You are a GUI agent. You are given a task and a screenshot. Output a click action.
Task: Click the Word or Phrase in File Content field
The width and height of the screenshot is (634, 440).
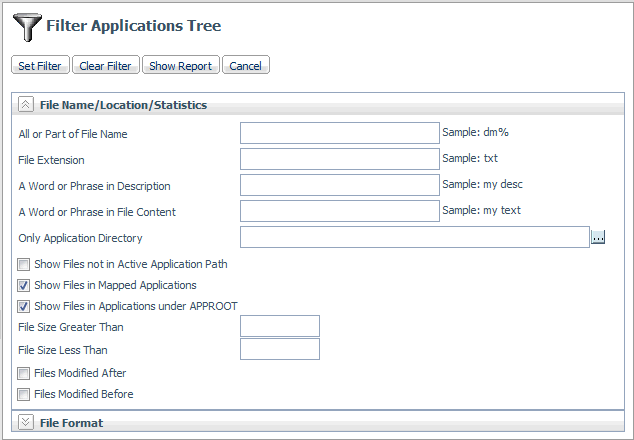click(340, 211)
